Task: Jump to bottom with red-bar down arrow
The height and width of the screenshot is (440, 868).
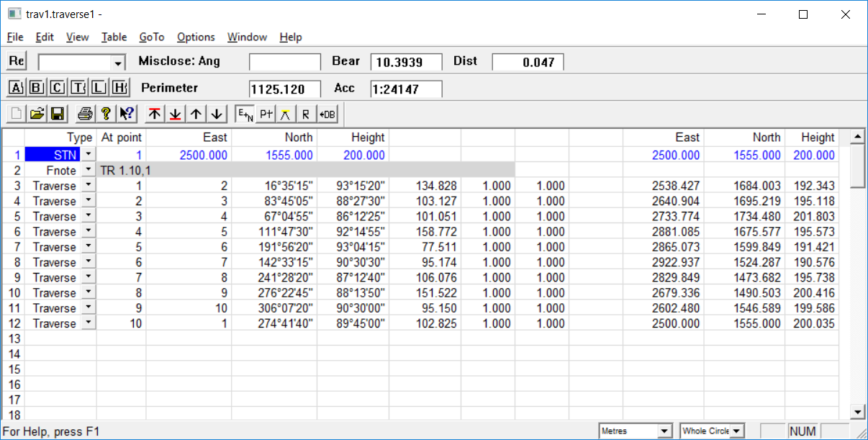Action: click(x=175, y=114)
